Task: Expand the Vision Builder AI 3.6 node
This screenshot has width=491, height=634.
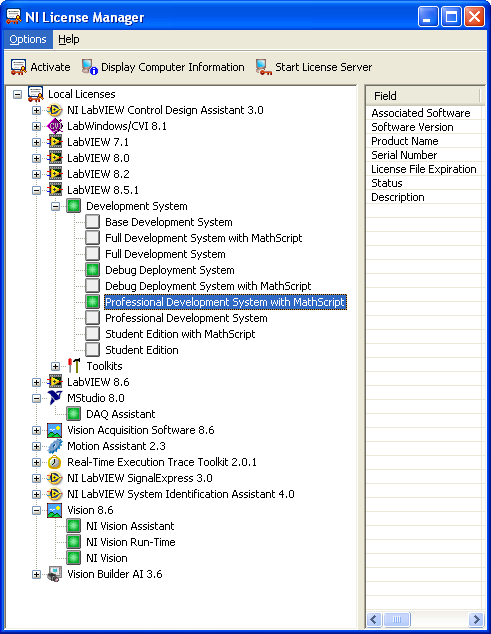Action: click(x=36, y=574)
